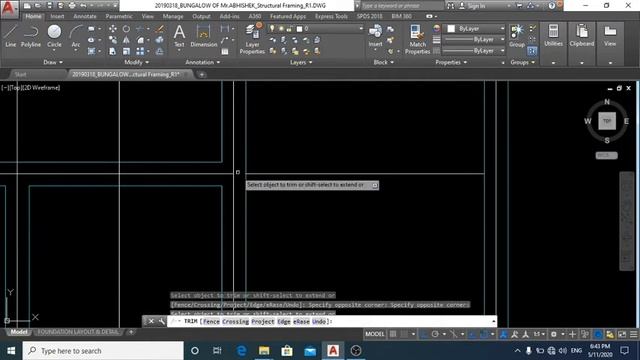
Task: Switch to the Manage ribbon tab
Action: [173, 16]
